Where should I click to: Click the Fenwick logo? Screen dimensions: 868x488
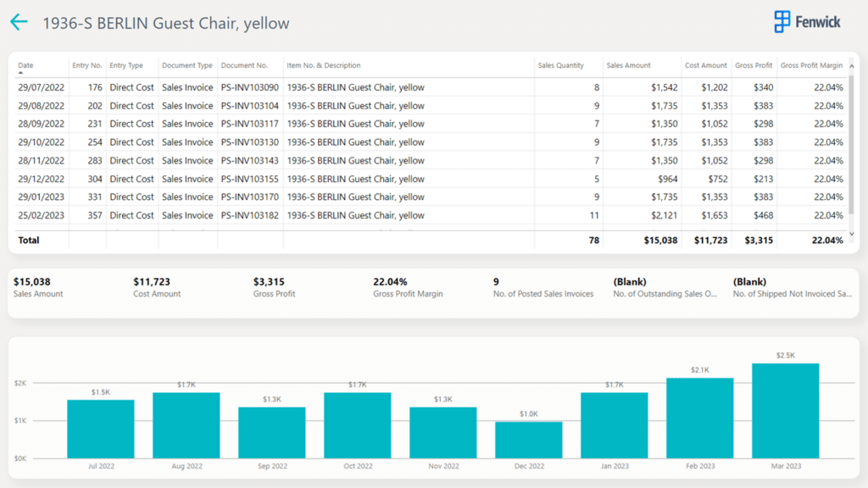tap(807, 22)
